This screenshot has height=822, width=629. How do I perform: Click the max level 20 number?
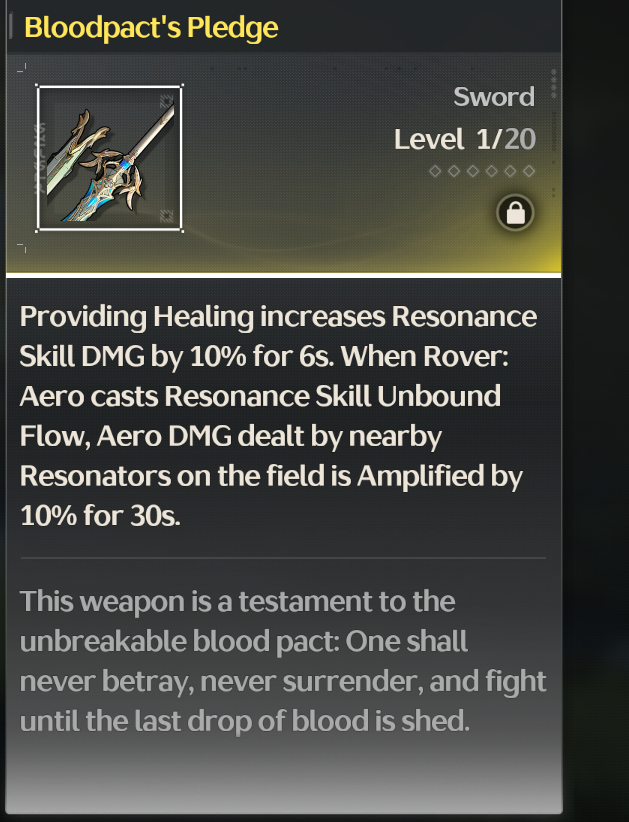tap(520, 139)
